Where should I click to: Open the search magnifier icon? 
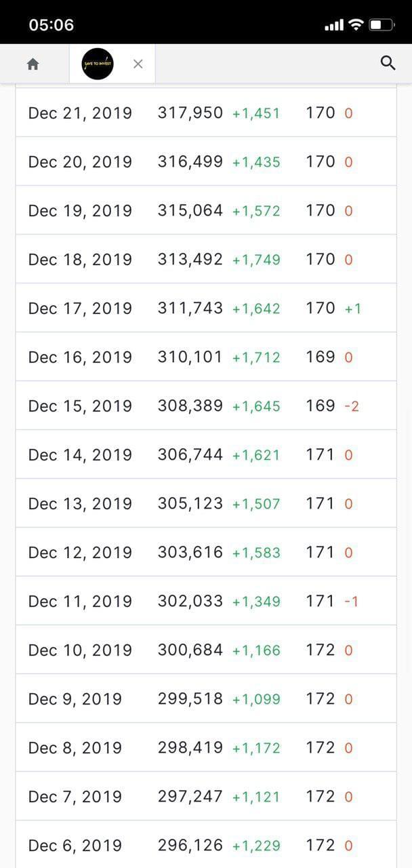[x=388, y=64]
